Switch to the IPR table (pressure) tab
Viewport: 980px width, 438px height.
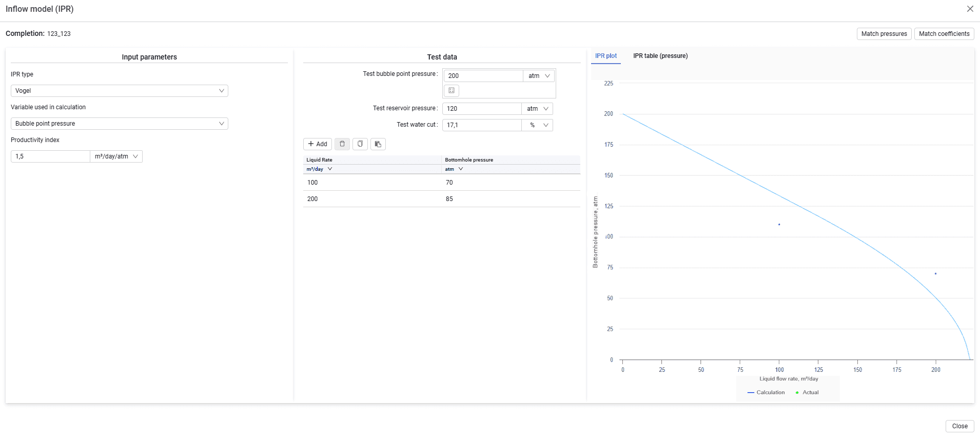(x=660, y=56)
